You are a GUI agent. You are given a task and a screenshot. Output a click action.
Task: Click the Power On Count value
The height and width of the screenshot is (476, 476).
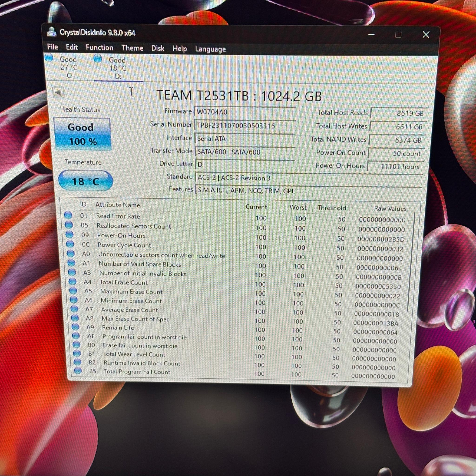pos(396,153)
